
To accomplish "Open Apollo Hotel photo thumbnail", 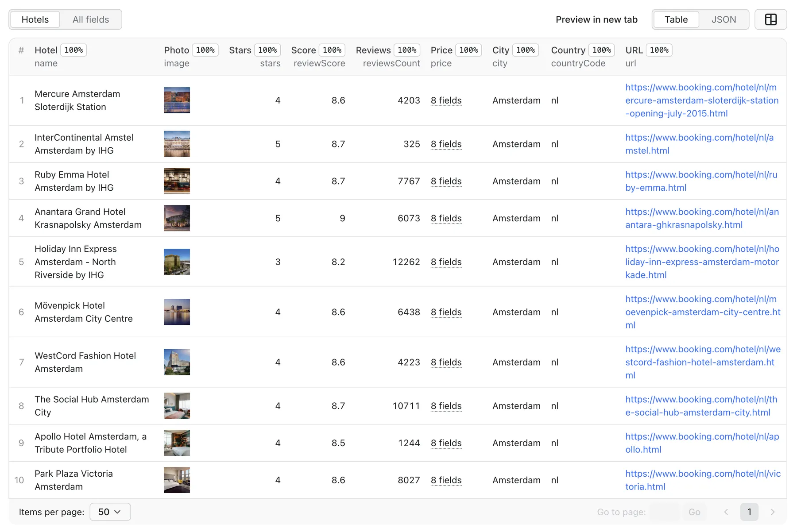I will pyautogui.click(x=177, y=443).
